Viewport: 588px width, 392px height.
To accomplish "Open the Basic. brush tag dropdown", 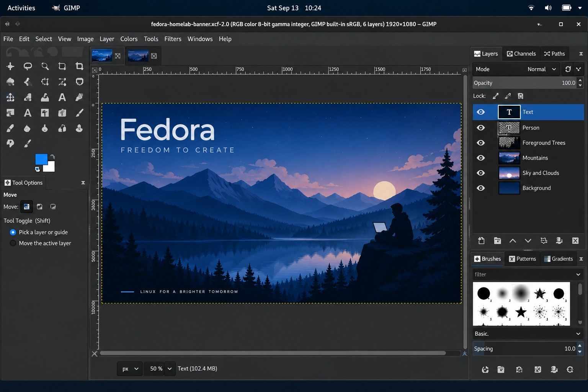I will coord(528,334).
